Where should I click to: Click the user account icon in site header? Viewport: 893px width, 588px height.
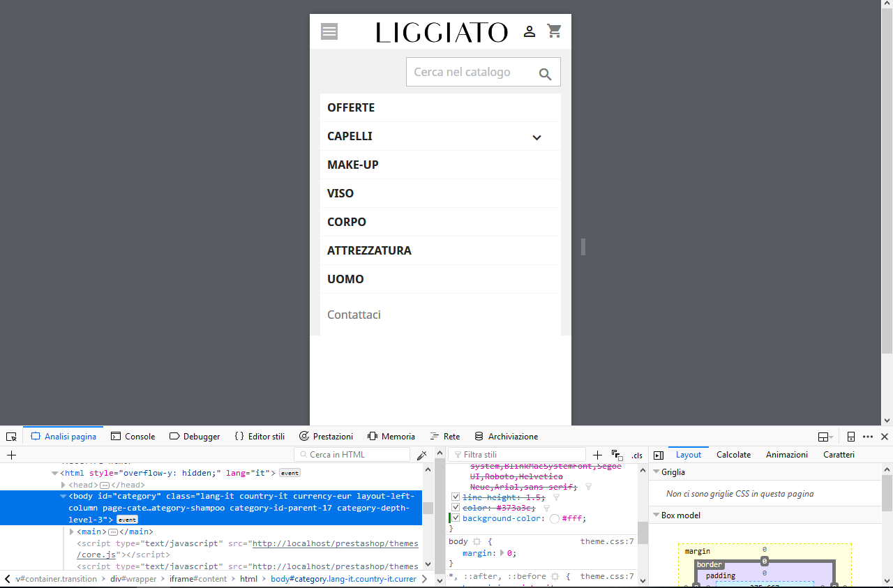click(x=530, y=31)
